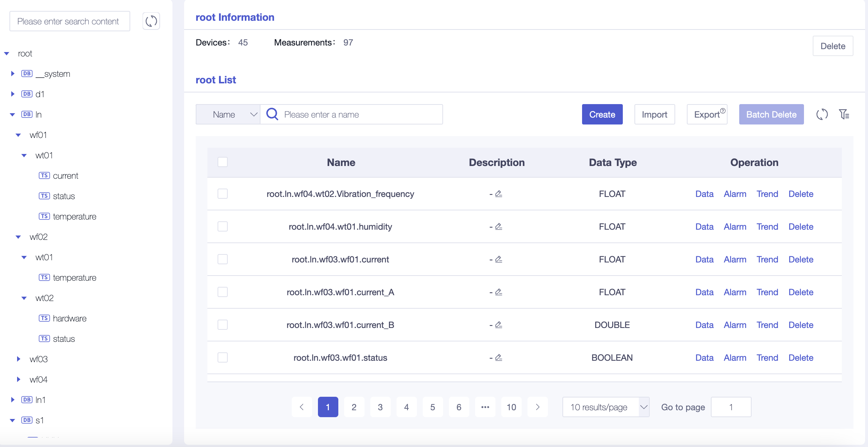
Task: Expand the wf03 tree node
Action: (x=19, y=359)
